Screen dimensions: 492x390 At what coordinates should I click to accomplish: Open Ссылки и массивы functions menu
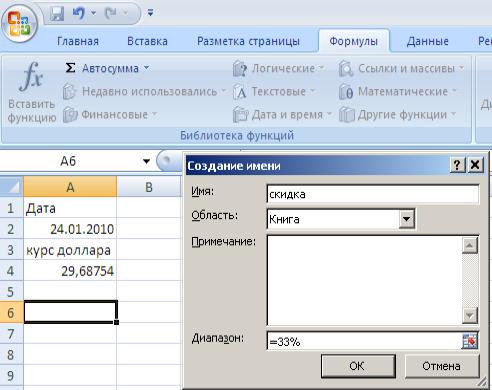(401, 68)
